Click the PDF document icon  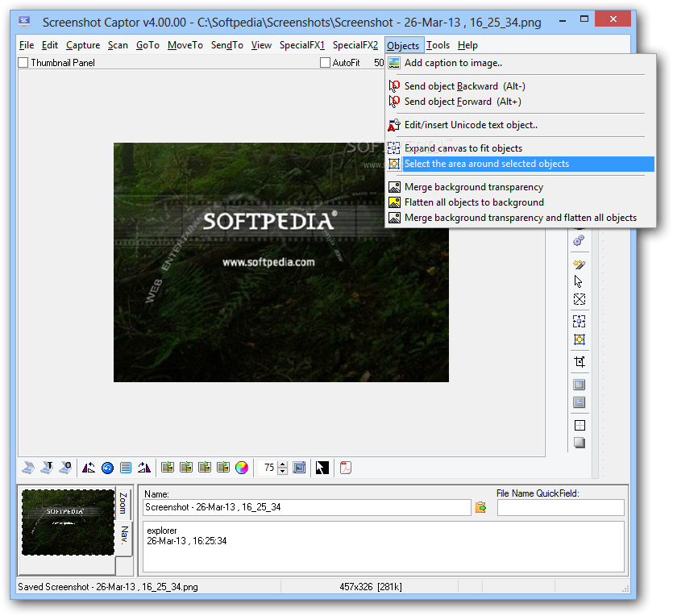(346, 468)
